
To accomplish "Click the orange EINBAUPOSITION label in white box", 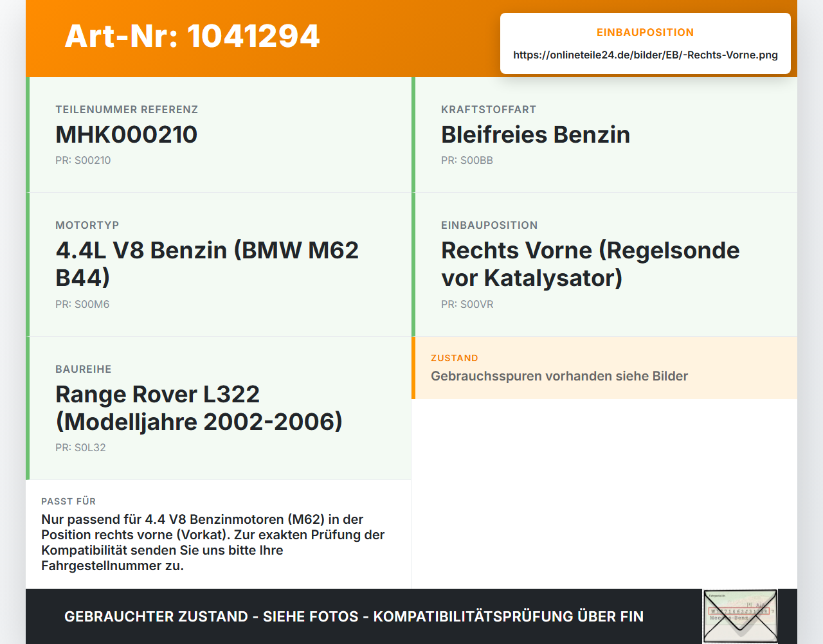I will tap(646, 32).
